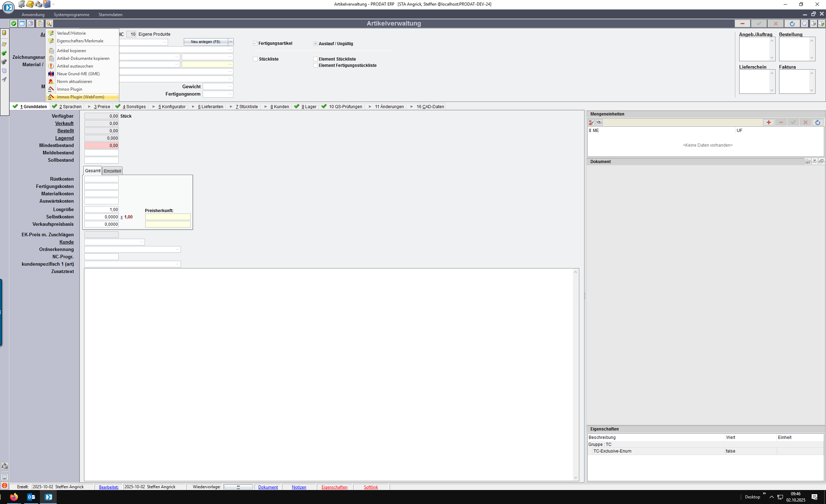Open the Softlink link in status bar

point(371,487)
